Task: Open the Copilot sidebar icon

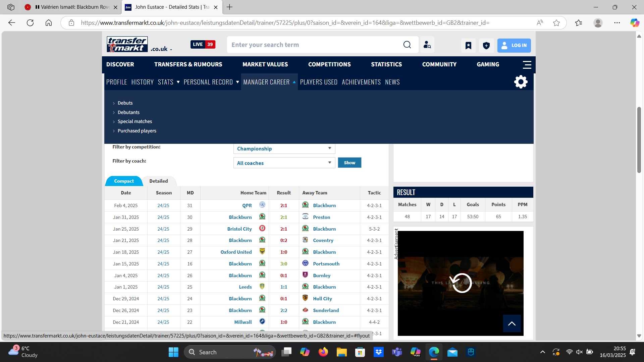Action: coord(635,23)
